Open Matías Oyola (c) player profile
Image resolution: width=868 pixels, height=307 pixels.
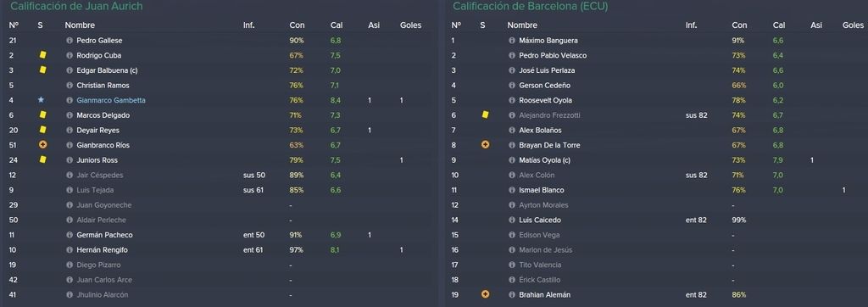click(546, 160)
